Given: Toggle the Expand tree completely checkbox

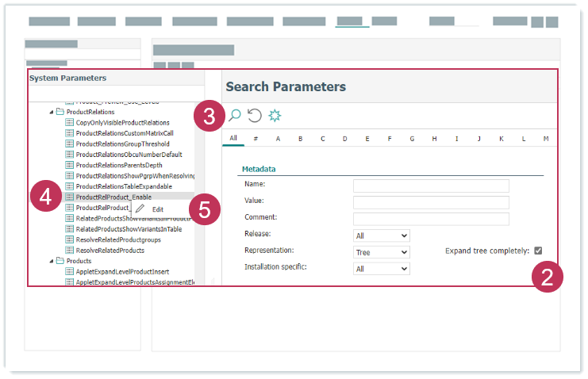Looking at the screenshot, I should click(x=538, y=251).
